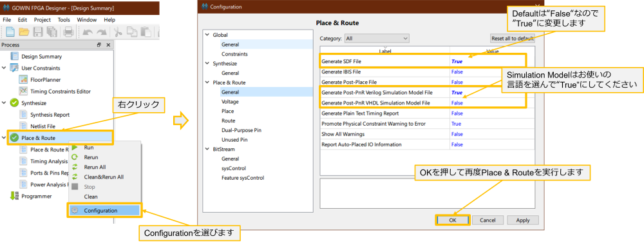This screenshot has height=243, width=644.
Task: Click the Clean&Rerun All arrows icon
Action: (75, 177)
